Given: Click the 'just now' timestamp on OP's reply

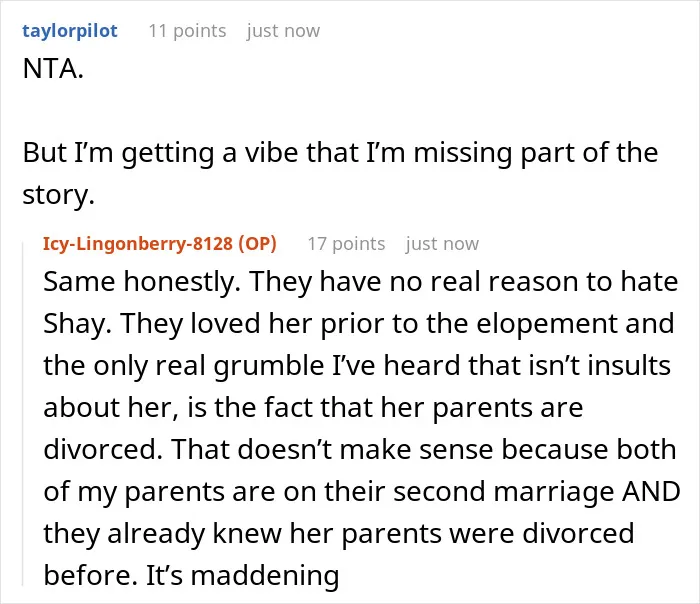Looking at the screenshot, I should click(x=442, y=244).
